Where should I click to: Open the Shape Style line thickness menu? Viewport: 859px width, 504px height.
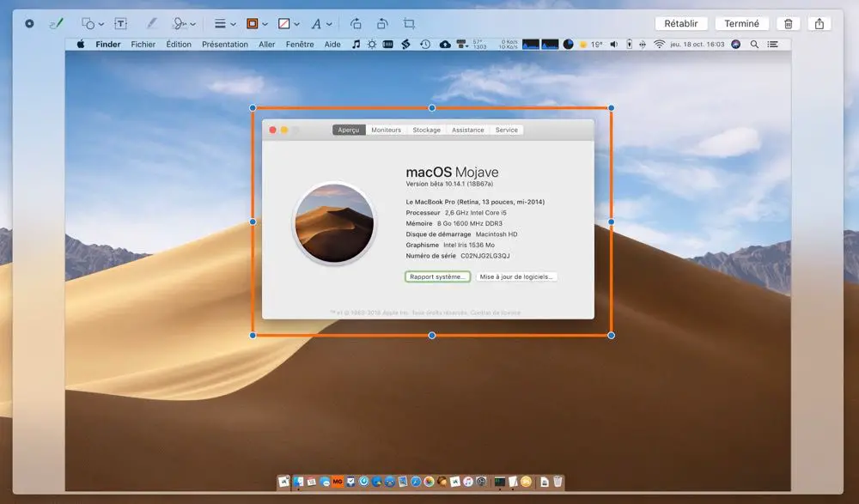(224, 23)
